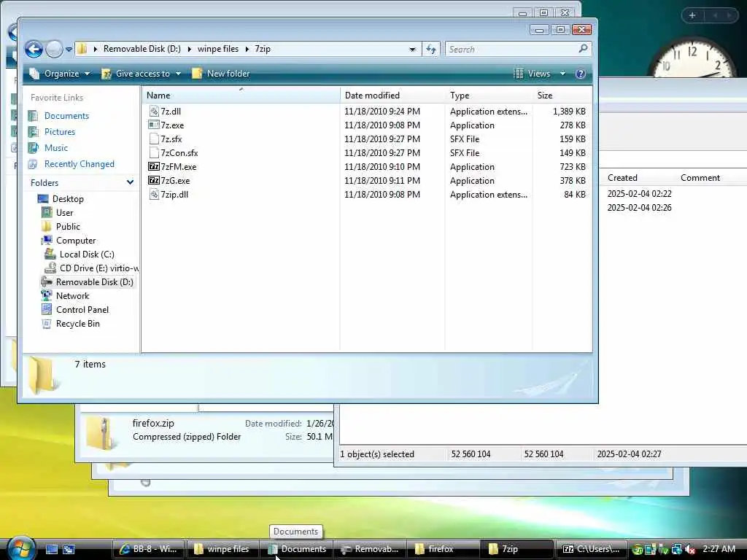Click the refresh button beside address bar
The image size is (747, 560).
(x=431, y=49)
